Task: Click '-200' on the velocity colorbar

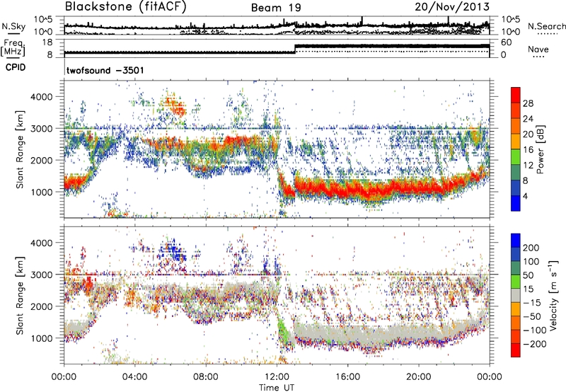Action: (535, 344)
